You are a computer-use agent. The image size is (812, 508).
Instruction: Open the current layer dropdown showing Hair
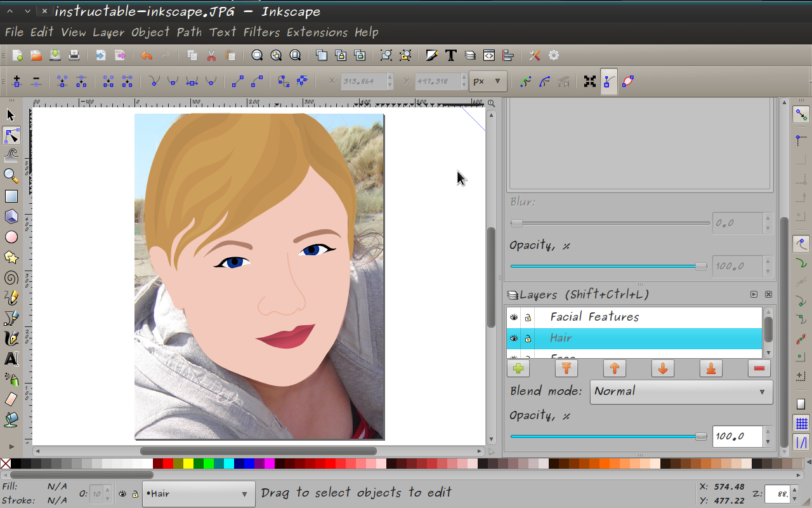(198, 493)
